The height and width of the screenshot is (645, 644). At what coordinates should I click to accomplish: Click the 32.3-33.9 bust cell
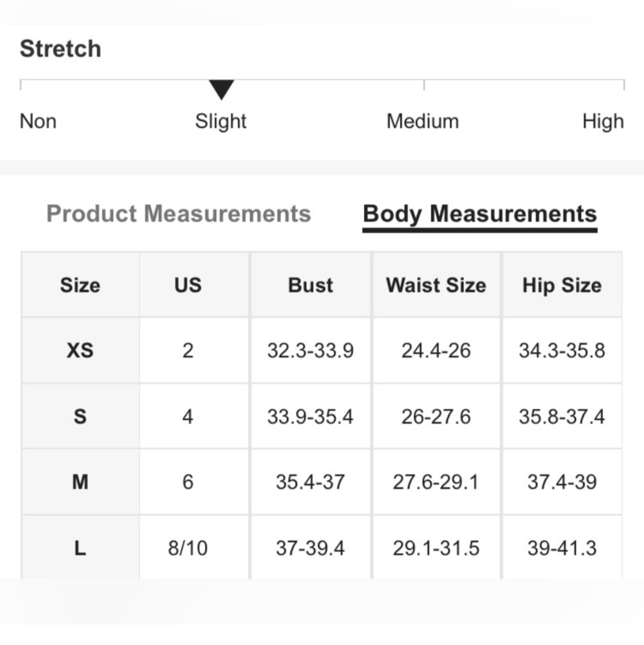click(x=310, y=350)
